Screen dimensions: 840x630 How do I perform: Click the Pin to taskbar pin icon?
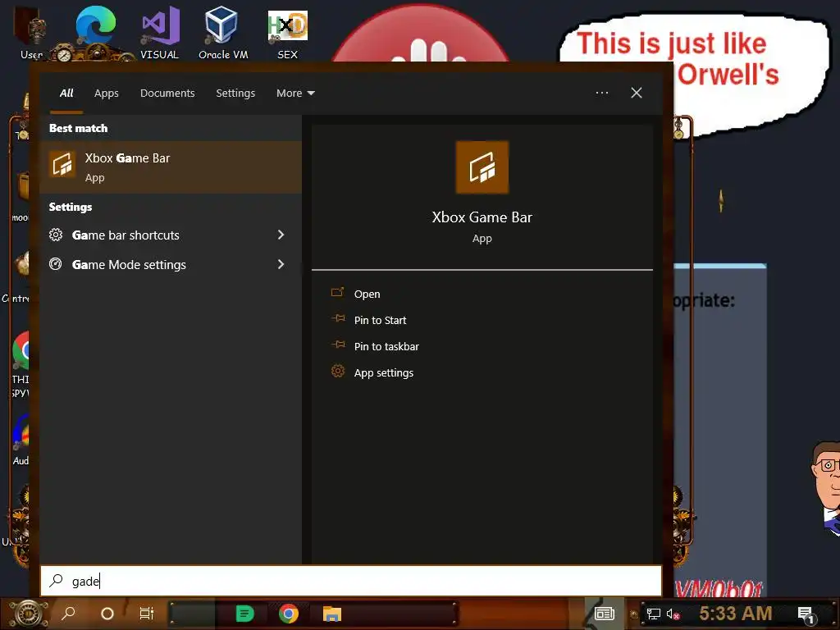click(337, 345)
